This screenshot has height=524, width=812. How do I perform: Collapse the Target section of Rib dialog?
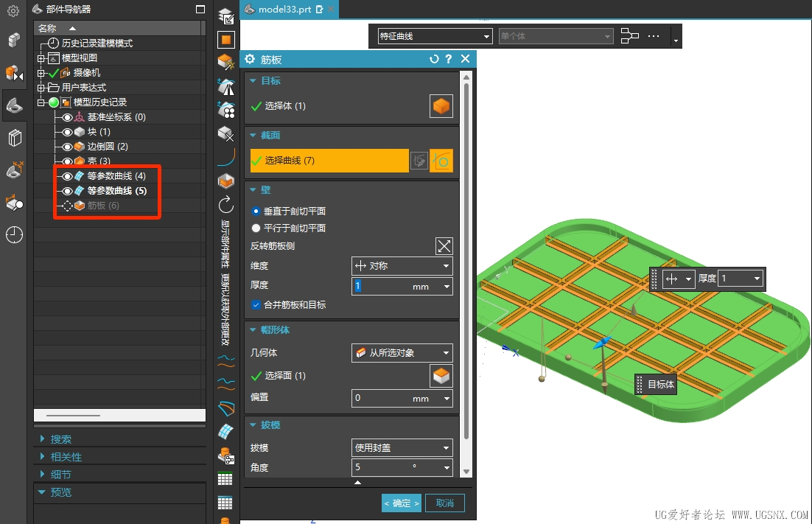(x=253, y=81)
